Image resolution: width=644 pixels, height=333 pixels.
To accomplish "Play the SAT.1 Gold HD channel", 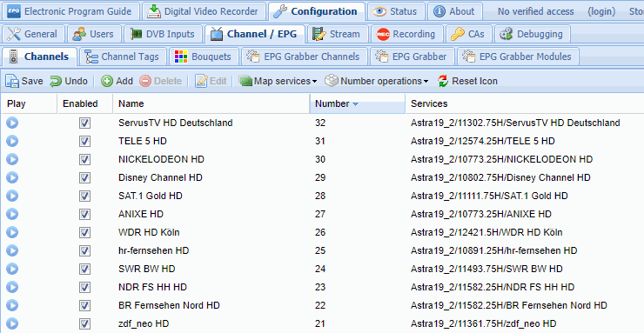I will 12,196.
